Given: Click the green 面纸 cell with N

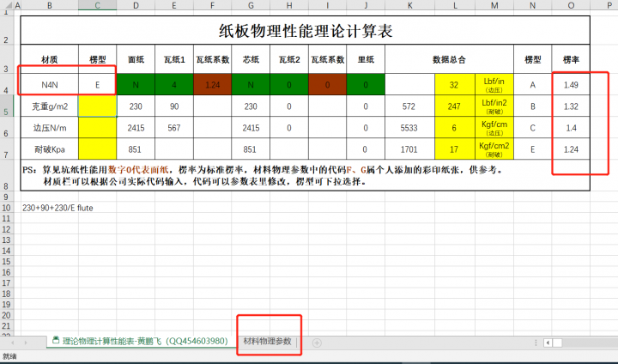Looking at the screenshot, I should click(x=136, y=85).
